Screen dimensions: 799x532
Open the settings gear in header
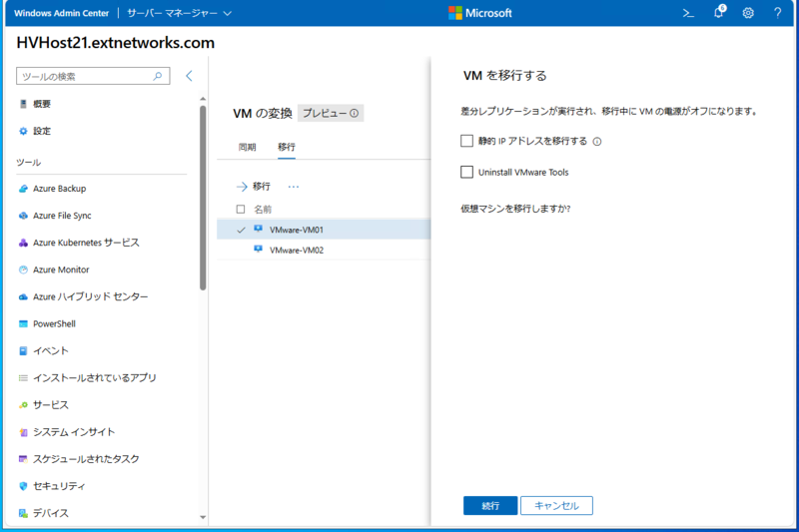(x=748, y=13)
